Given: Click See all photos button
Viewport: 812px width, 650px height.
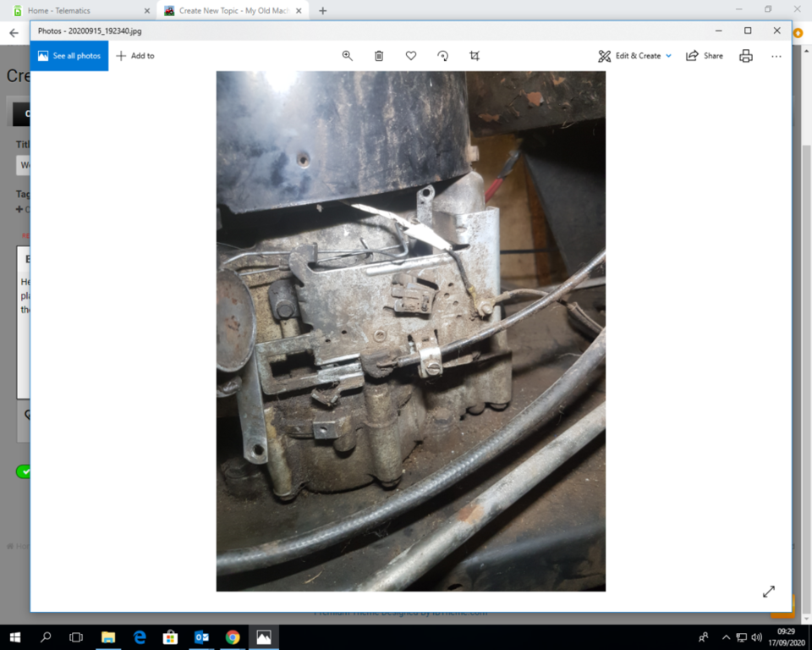Looking at the screenshot, I should tap(69, 56).
